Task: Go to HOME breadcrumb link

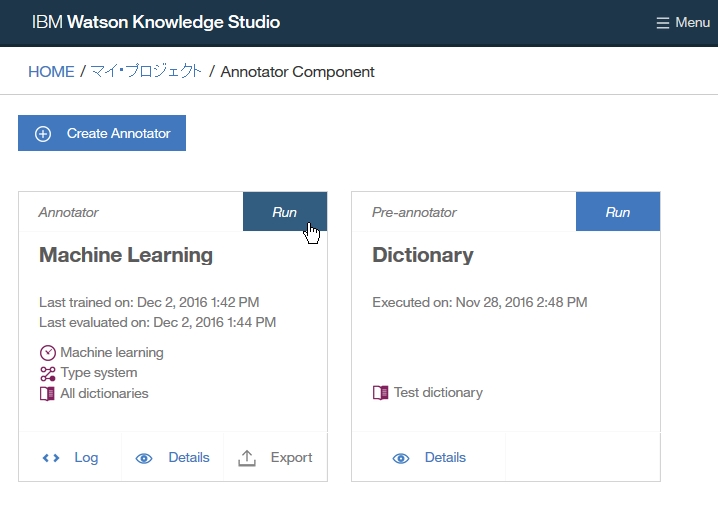Action: pyautogui.click(x=51, y=72)
